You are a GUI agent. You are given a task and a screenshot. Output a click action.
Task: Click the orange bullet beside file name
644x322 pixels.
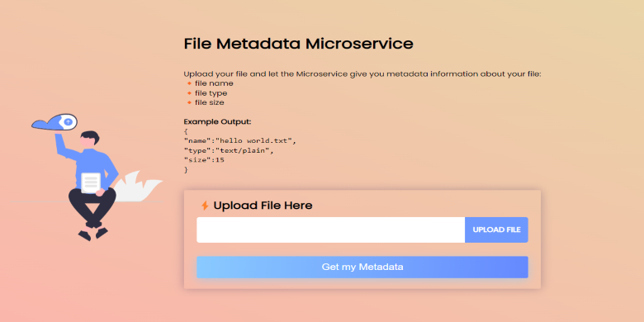[x=189, y=83]
